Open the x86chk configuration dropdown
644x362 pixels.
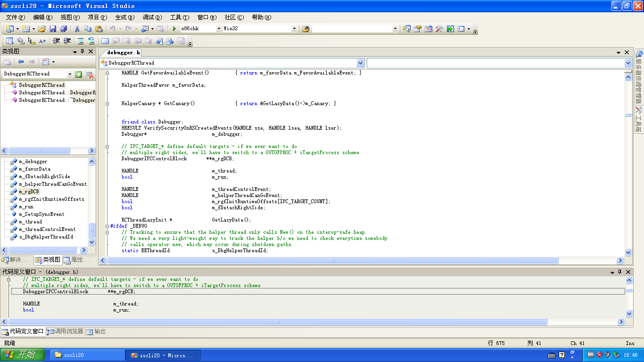coord(219,29)
